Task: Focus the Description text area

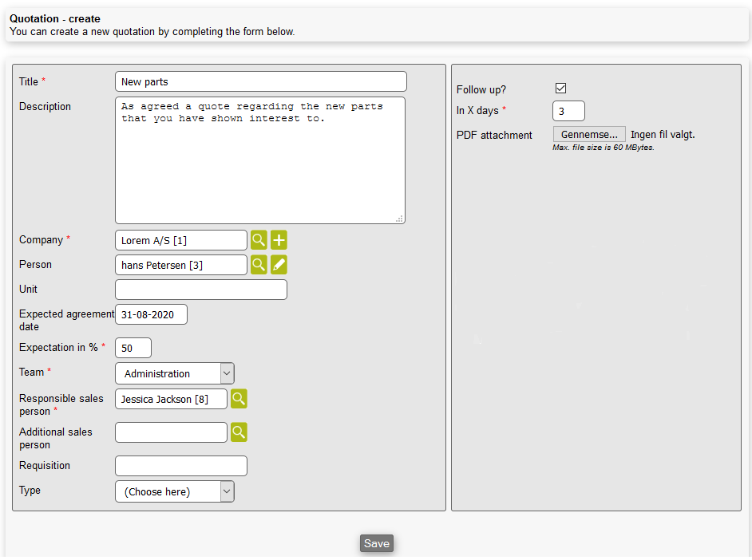Action: click(260, 160)
